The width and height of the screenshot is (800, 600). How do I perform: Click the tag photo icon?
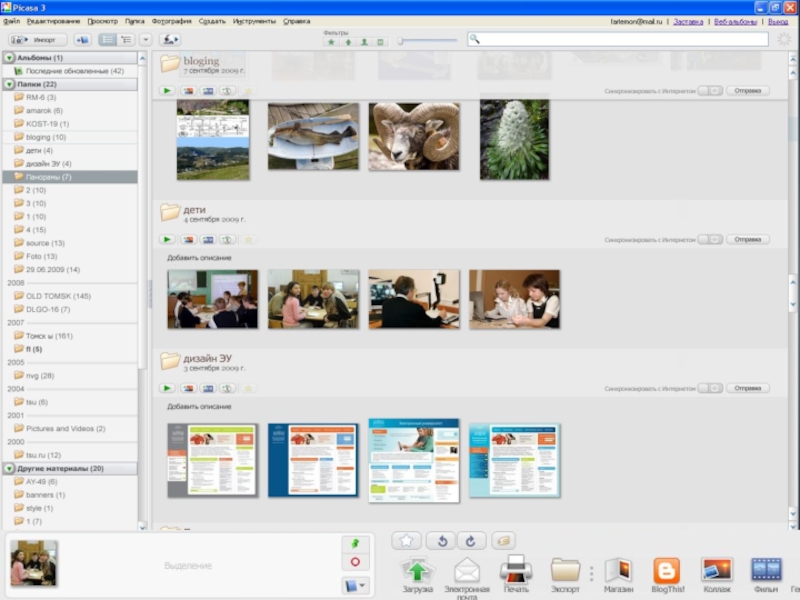point(504,541)
